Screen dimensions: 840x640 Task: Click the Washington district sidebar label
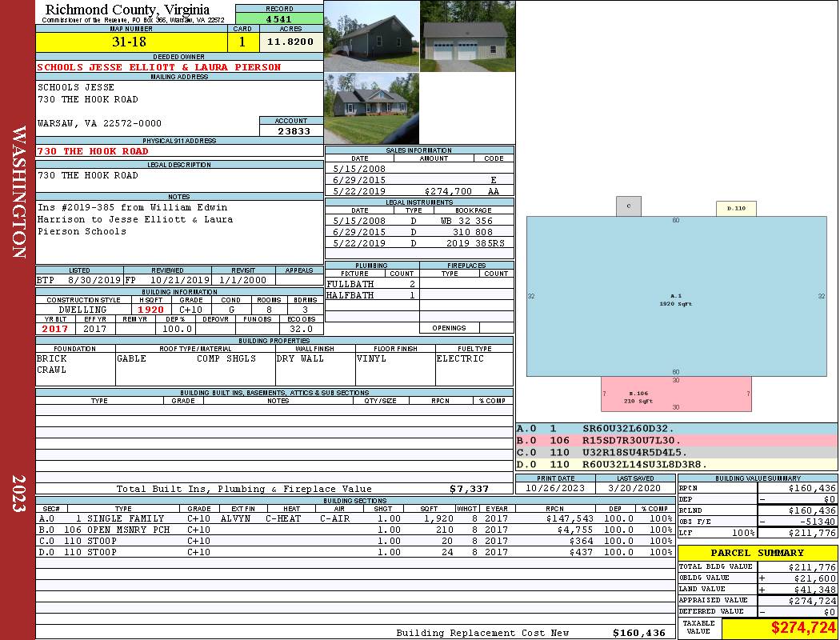coord(18,192)
